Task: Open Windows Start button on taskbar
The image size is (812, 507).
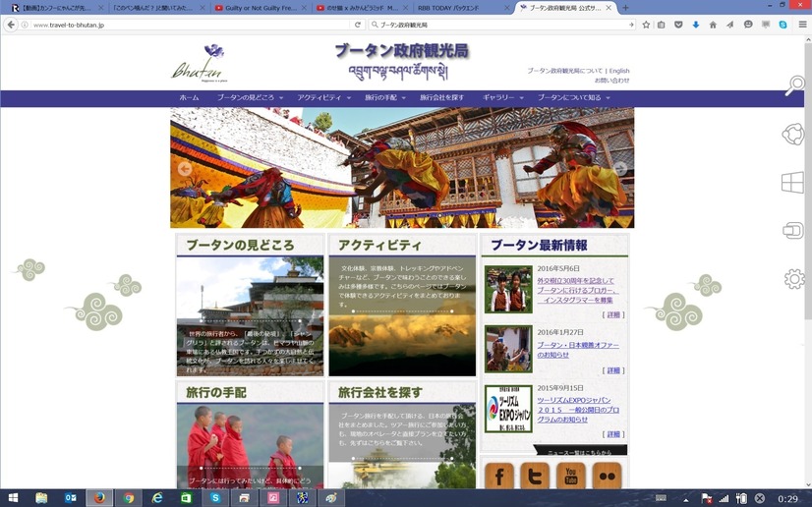Action: tap(14, 498)
